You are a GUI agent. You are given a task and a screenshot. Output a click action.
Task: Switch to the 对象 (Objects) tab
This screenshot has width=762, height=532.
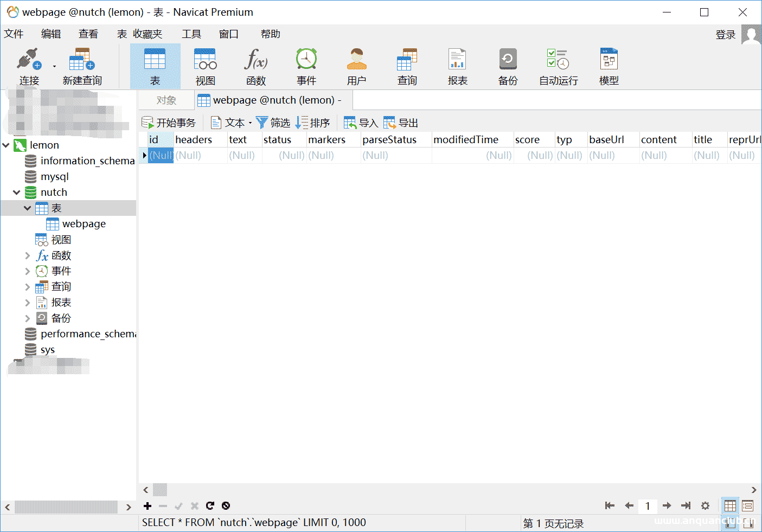tap(166, 100)
